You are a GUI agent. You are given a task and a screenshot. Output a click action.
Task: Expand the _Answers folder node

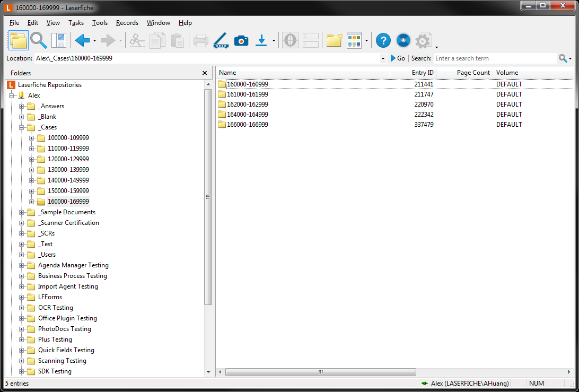point(21,107)
